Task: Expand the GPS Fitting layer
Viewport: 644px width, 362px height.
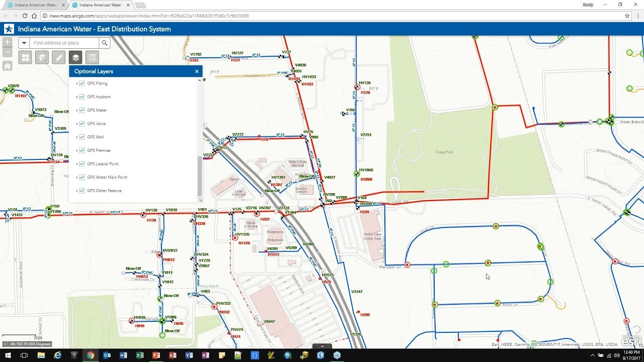Action: tap(77, 83)
